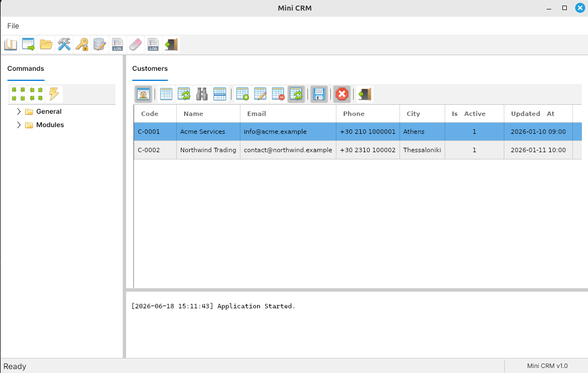The width and height of the screenshot is (588, 373).
Task: Click the 2026-01-11 10:00 date cell
Action: point(538,150)
